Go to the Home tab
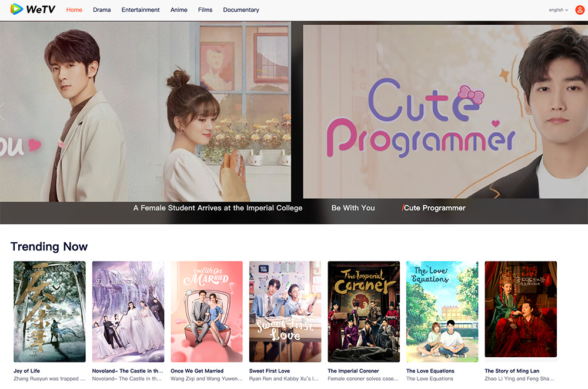 [74, 10]
